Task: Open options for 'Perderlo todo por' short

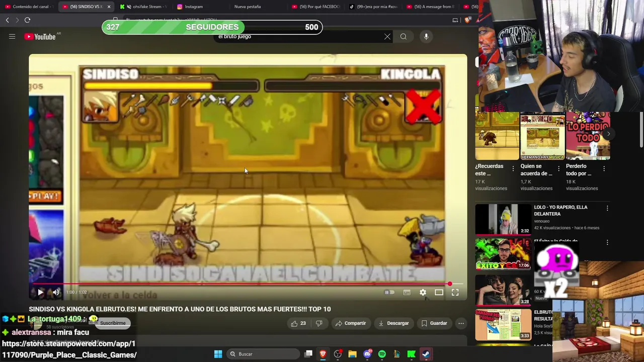Action: pyautogui.click(x=604, y=169)
